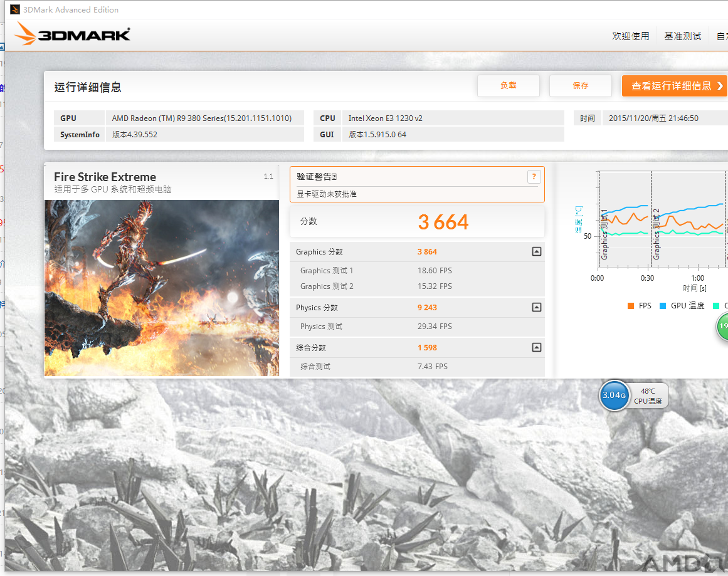Collapse the Physics 分数 section

pos(536,307)
